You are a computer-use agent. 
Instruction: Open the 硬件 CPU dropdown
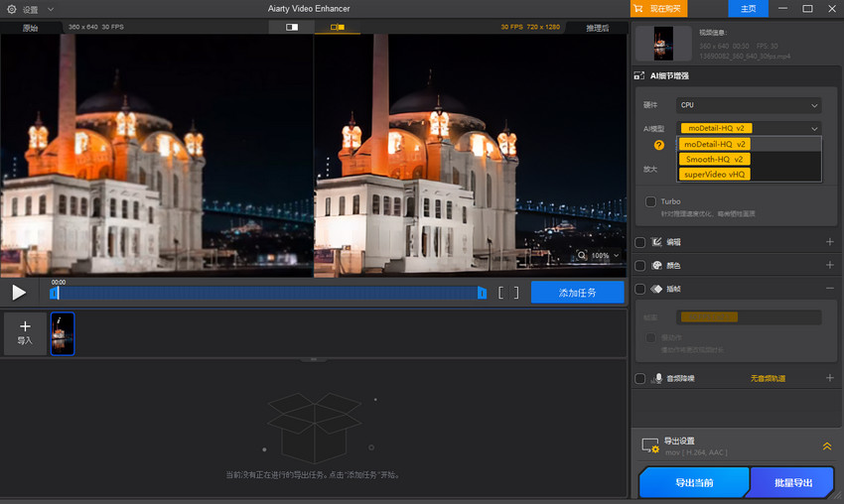749,105
